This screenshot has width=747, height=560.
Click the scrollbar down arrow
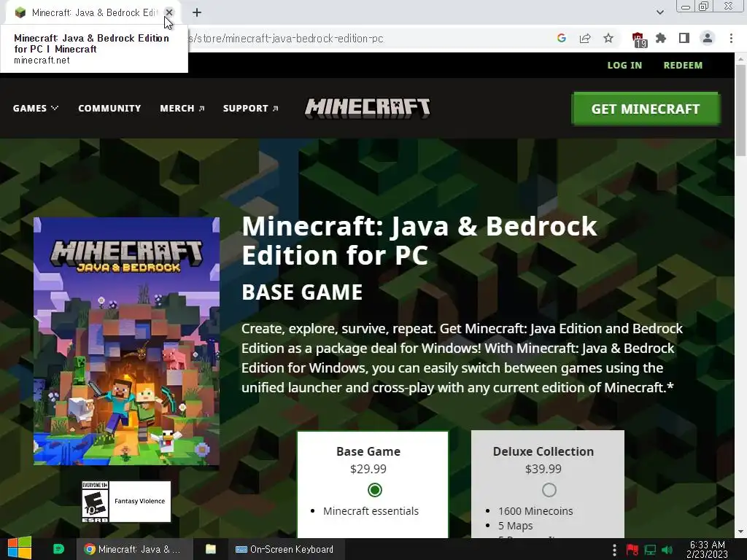[x=740, y=532]
